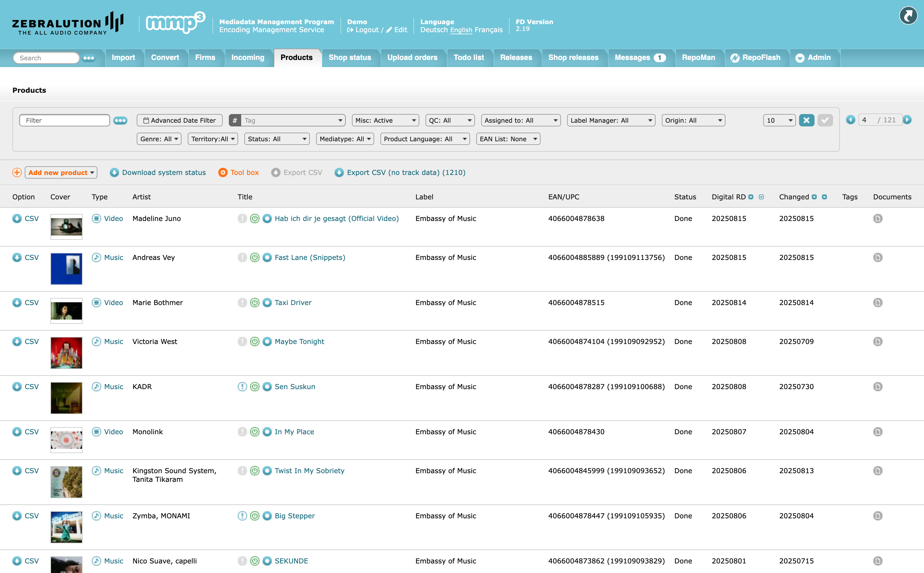Image resolution: width=924 pixels, height=573 pixels.
Task: Click the previous page arrow icon
Action: [850, 120]
